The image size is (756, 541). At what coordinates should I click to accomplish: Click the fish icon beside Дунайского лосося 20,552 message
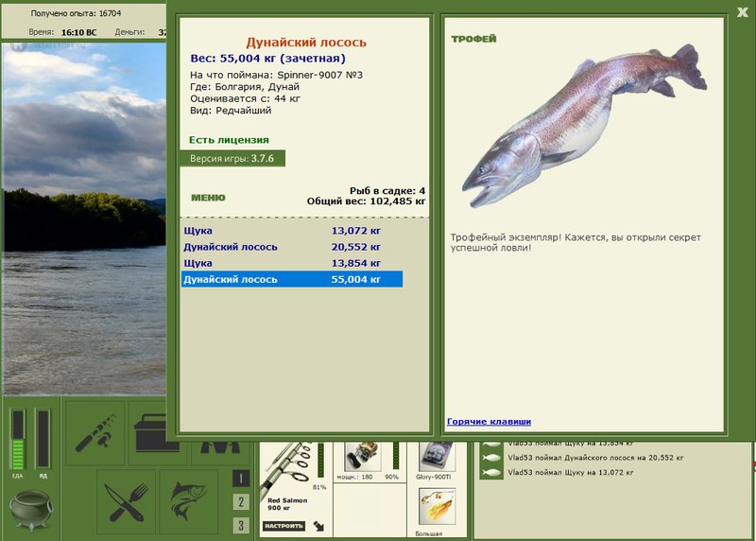coord(490,458)
